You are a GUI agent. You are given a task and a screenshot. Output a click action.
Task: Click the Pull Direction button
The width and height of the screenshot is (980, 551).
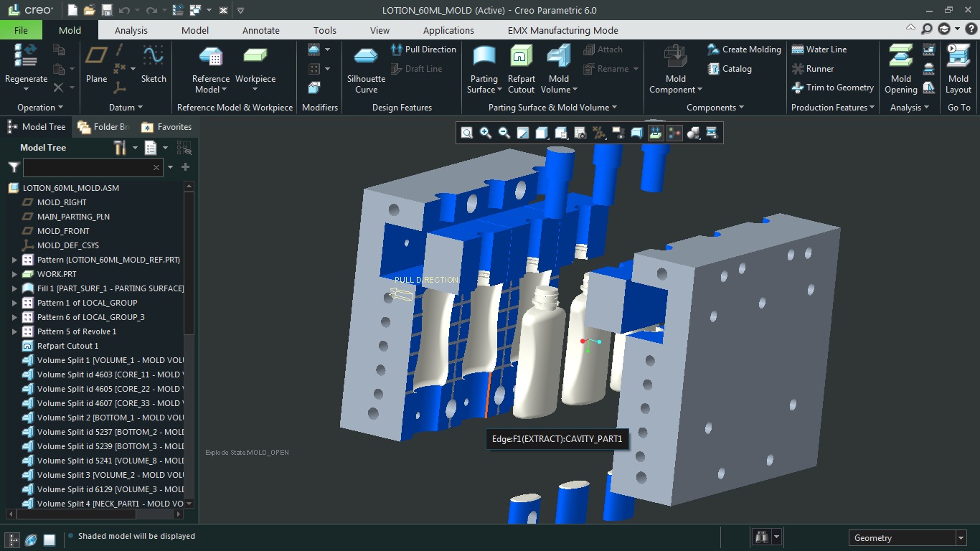pyautogui.click(x=423, y=50)
